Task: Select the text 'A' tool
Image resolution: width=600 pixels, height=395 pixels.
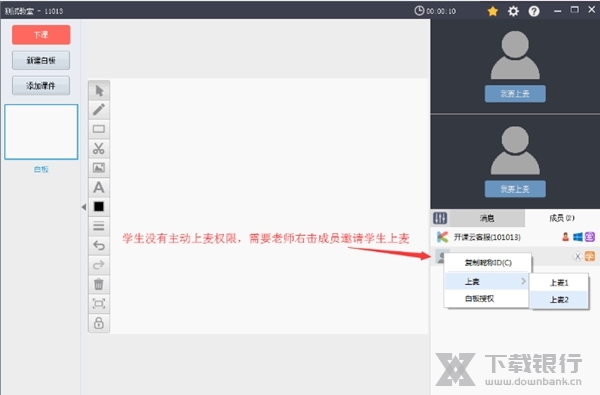Action: coord(99,188)
